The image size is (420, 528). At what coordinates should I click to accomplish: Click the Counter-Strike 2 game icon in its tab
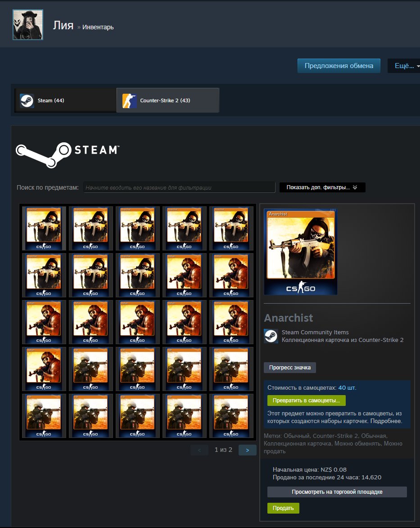click(x=129, y=100)
